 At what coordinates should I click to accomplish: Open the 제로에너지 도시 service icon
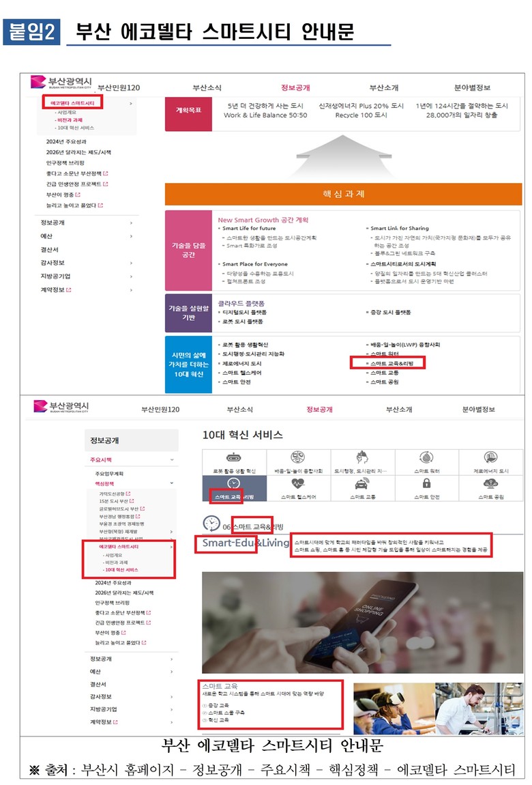(490, 457)
